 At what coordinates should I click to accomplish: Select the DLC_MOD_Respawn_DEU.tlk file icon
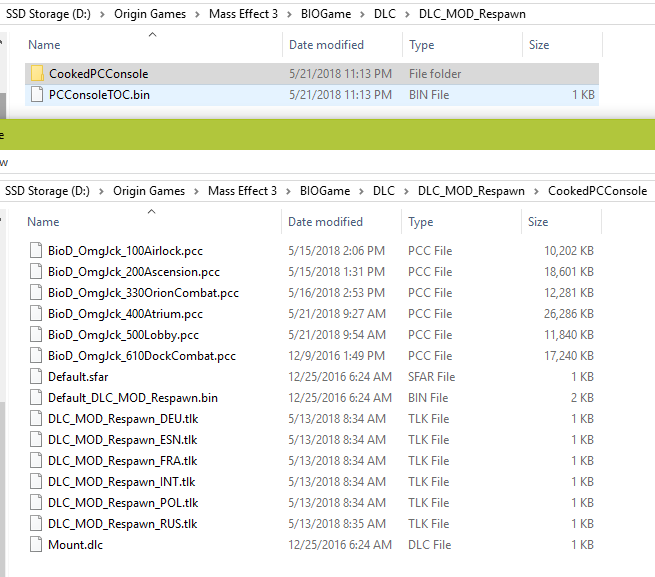click(x=37, y=419)
